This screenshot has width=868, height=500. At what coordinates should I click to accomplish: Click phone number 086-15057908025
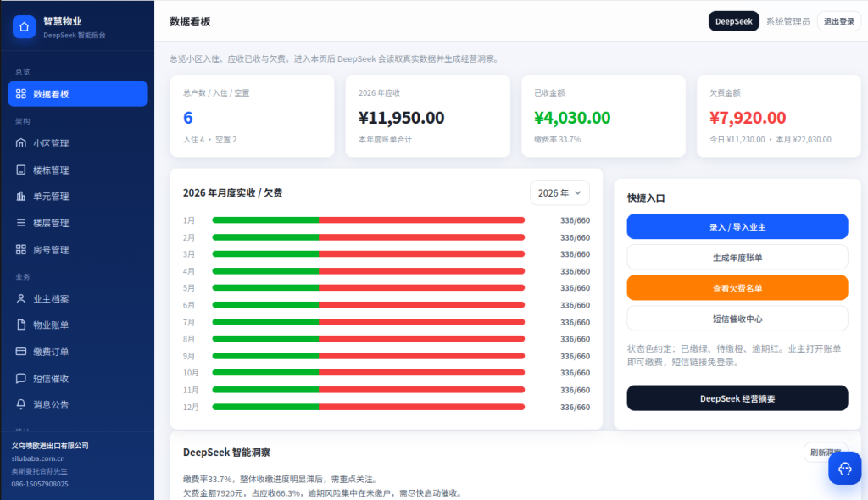coord(40,484)
